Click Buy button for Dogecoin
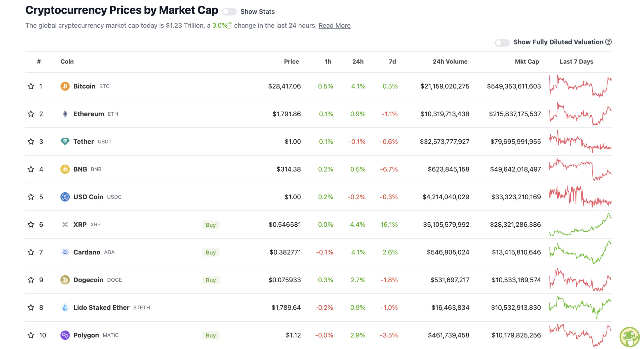 coord(211,280)
